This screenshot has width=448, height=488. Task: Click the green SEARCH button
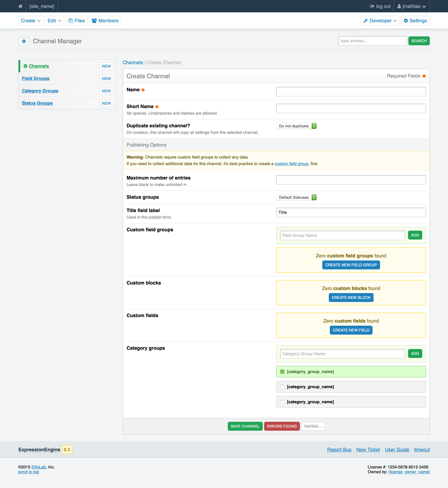pos(419,41)
